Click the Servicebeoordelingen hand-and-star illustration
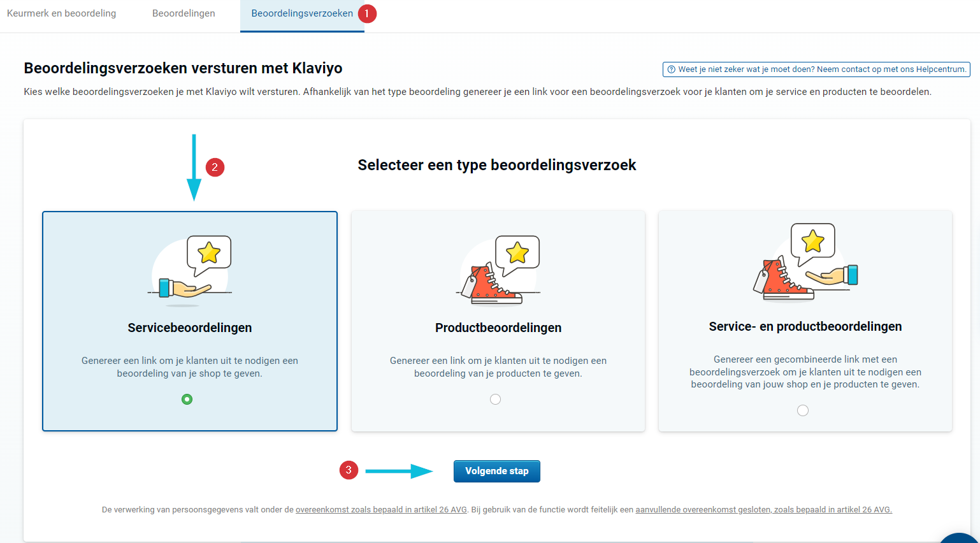 pos(191,270)
